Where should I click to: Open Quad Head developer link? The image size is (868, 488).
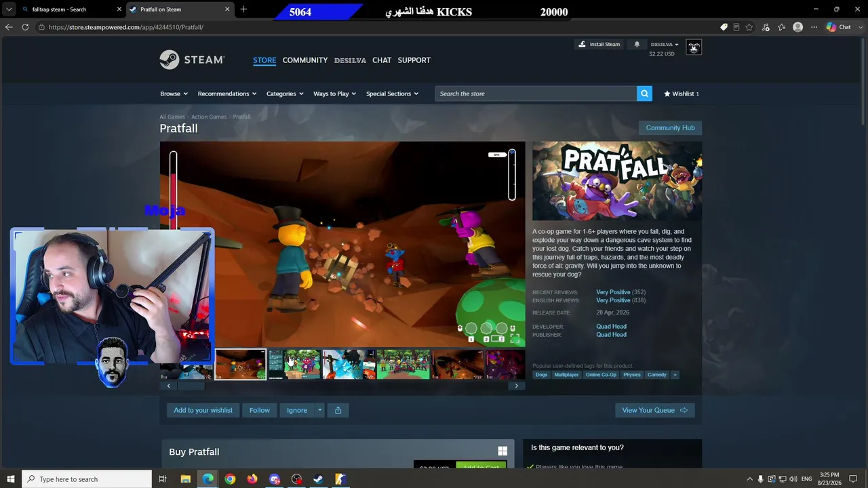coord(611,327)
